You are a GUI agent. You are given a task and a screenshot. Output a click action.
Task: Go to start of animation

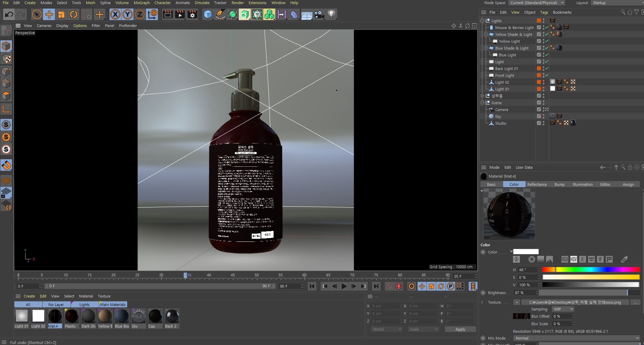[x=312, y=286]
